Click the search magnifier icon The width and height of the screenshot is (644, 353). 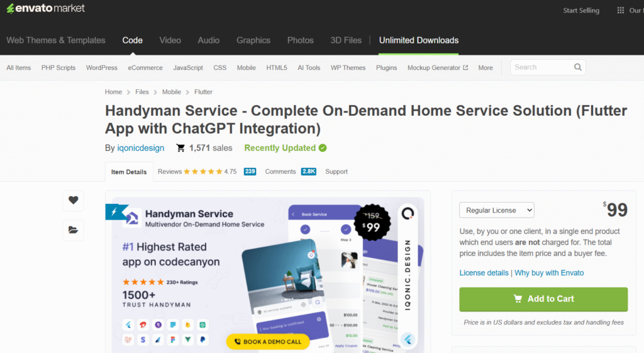pos(577,67)
